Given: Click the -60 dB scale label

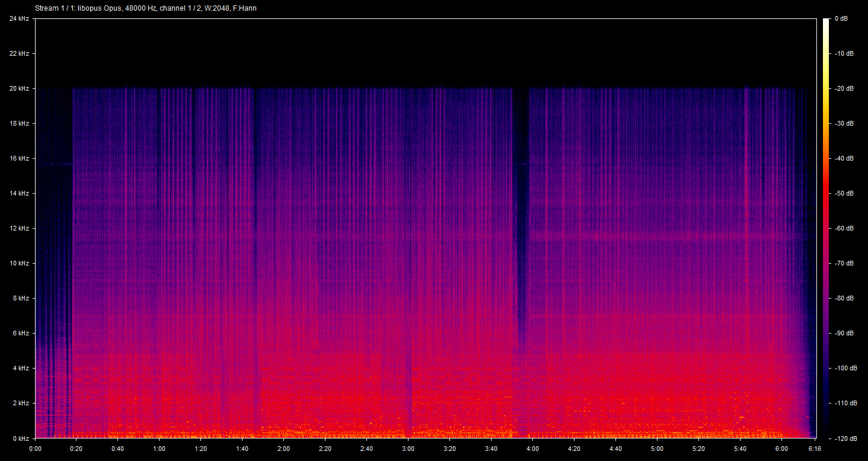Looking at the screenshot, I should coord(844,228).
